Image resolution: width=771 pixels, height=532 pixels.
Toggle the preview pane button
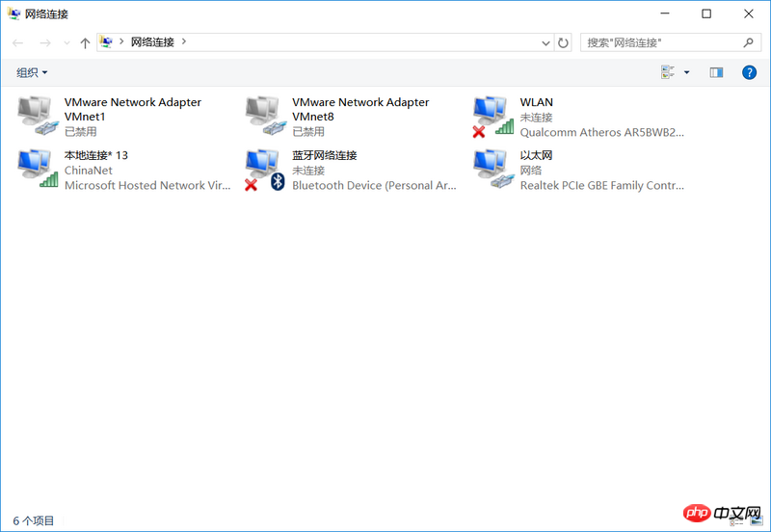[716, 73]
